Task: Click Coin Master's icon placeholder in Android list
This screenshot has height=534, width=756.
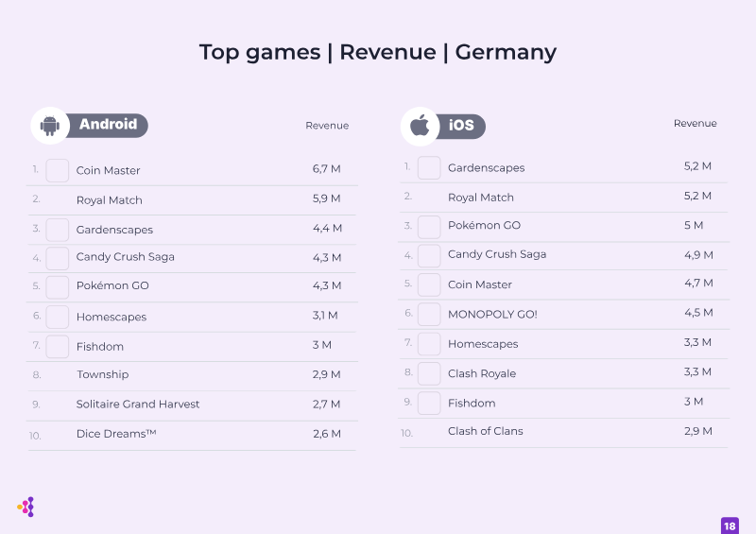Action: pyautogui.click(x=58, y=170)
